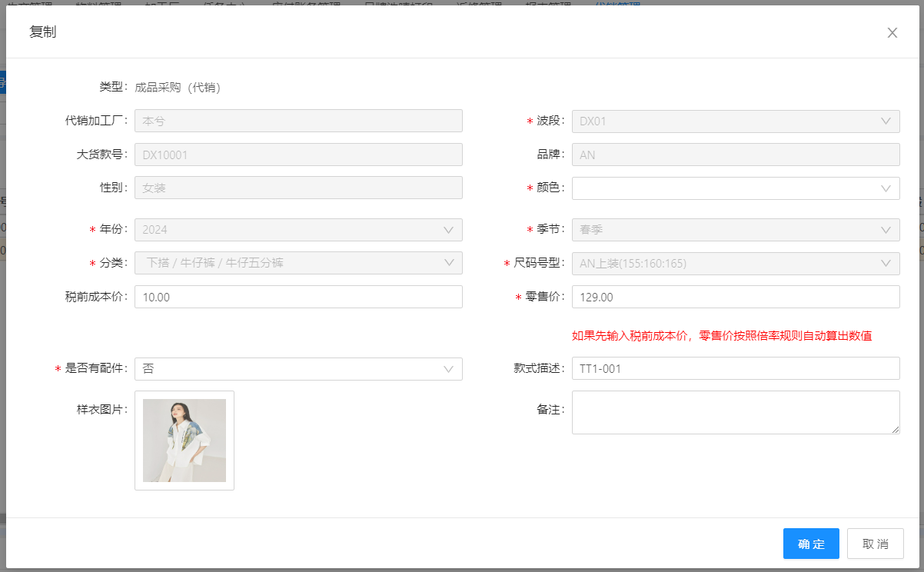Click the 性别 女装 field
The height and width of the screenshot is (572, 924).
pos(298,188)
